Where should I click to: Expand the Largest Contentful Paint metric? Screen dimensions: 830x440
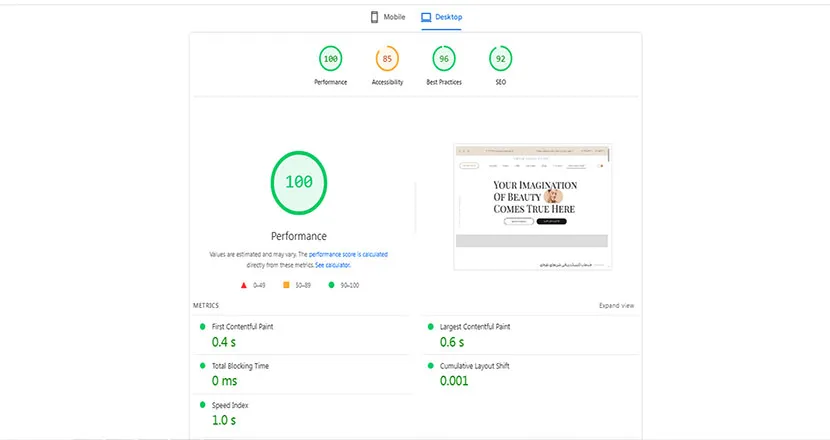tap(475, 327)
